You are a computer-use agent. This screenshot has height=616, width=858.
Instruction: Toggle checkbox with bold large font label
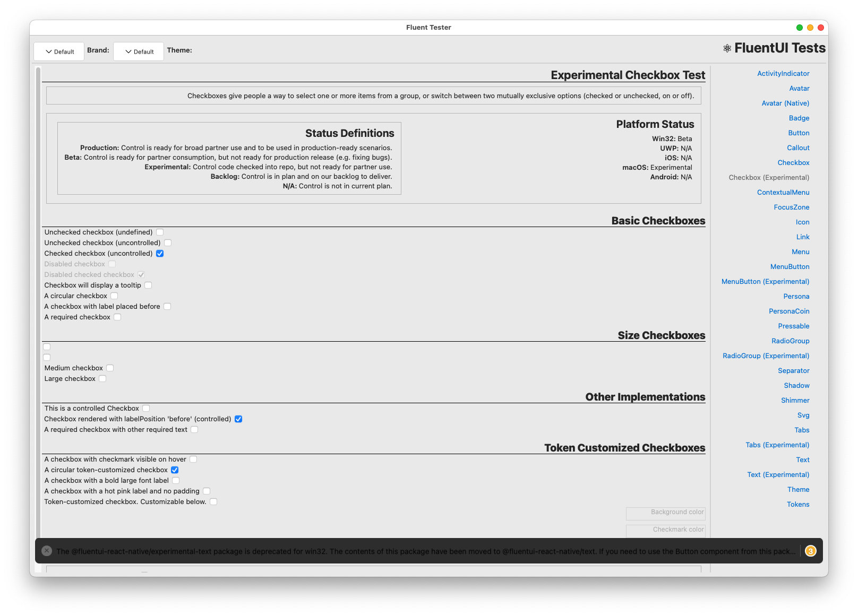[x=176, y=480]
